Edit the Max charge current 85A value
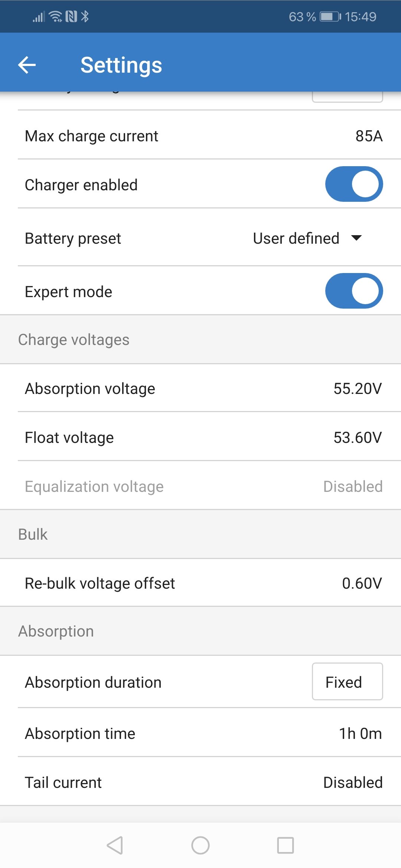This screenshot has width=401, height=868. tap(369, 136)
